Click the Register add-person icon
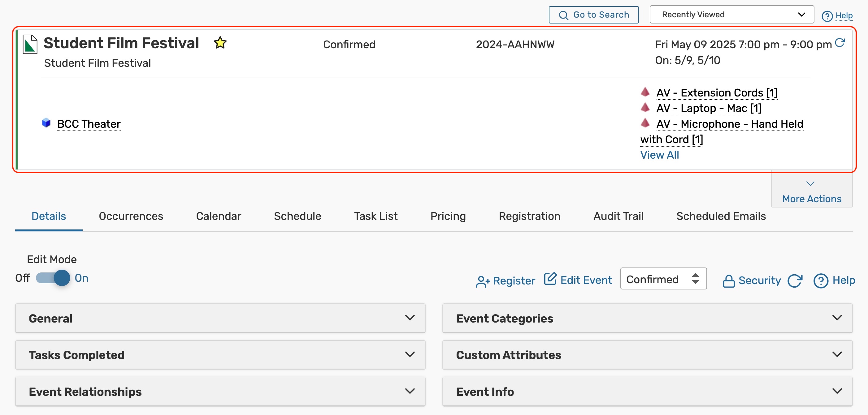 (x=483, y=281)
